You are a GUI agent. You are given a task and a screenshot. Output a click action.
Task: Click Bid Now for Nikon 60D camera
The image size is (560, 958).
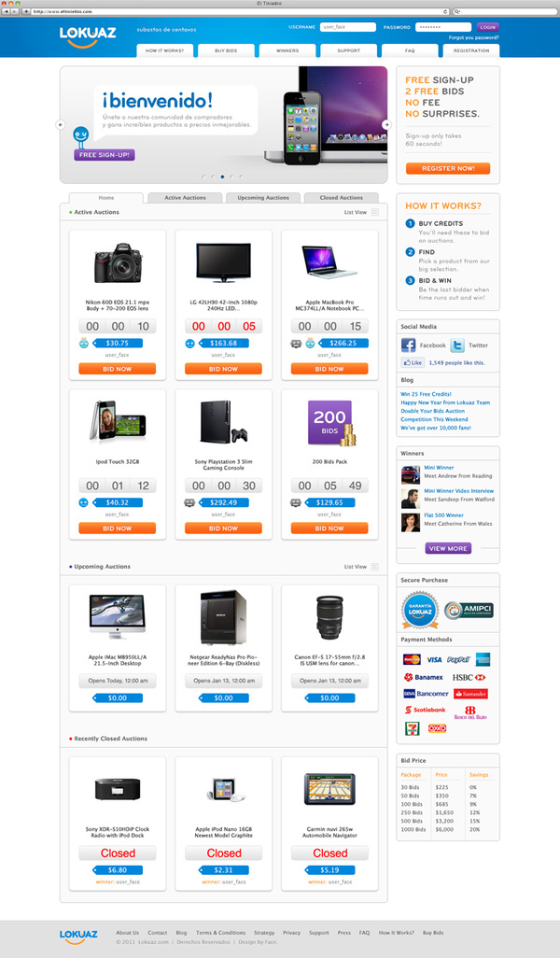tap(118, 369)
